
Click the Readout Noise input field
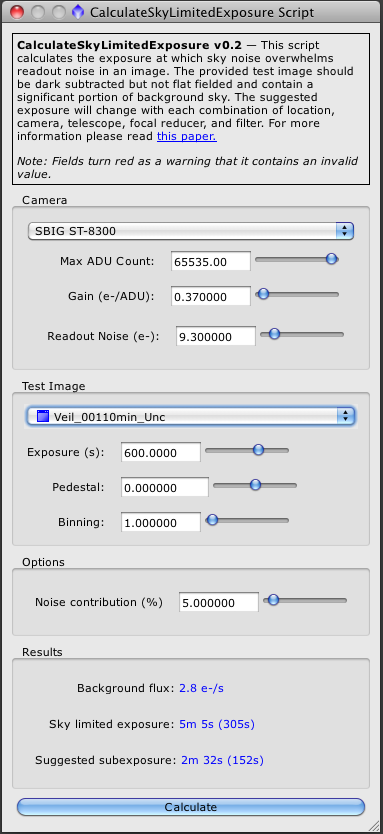tap(216, 337)
